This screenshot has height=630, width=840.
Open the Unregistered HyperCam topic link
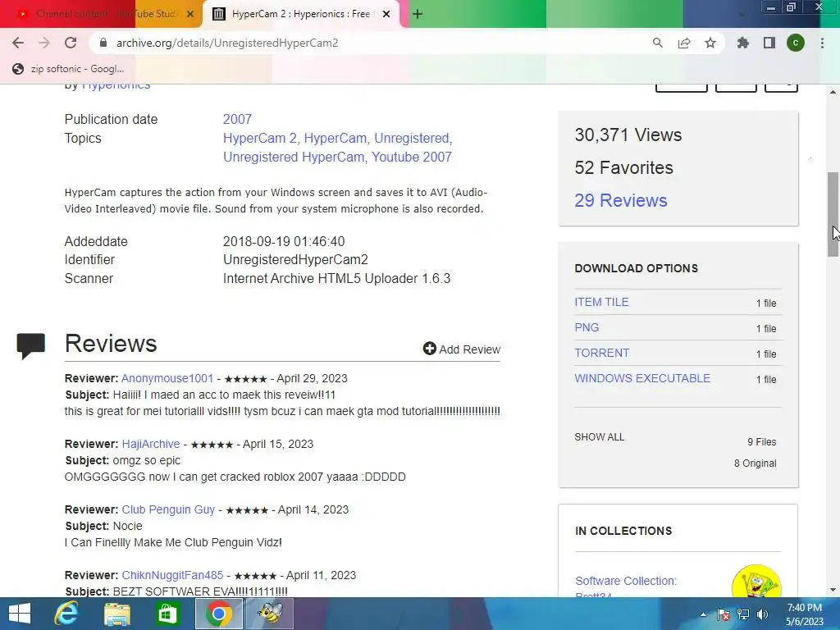[x=294, y=157]
